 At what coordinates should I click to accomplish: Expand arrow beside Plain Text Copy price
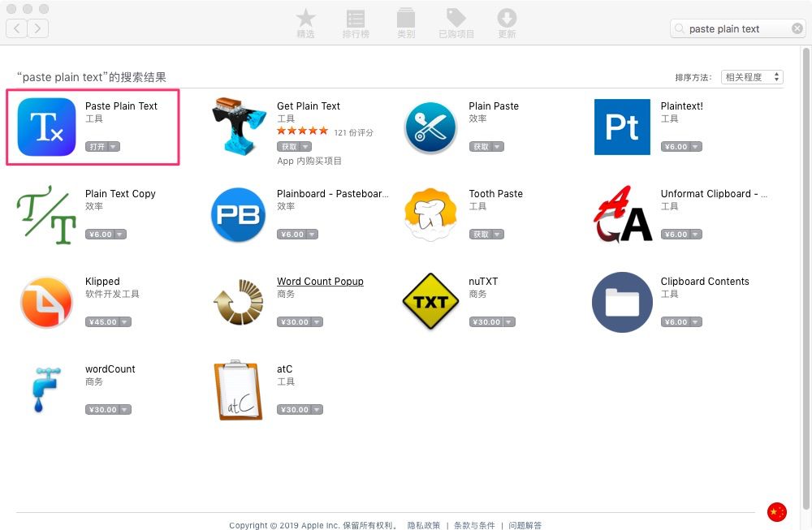coord(120,235)
